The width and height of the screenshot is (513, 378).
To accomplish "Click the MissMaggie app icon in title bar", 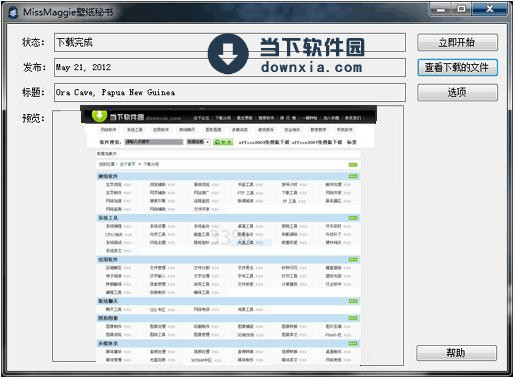I will pos(13,12).
